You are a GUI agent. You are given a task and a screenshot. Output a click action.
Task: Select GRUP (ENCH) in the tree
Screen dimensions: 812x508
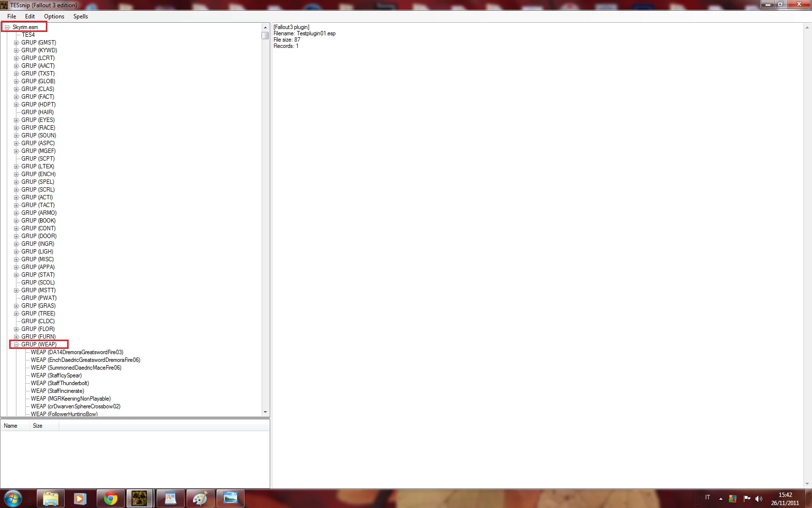pos(38,174)
